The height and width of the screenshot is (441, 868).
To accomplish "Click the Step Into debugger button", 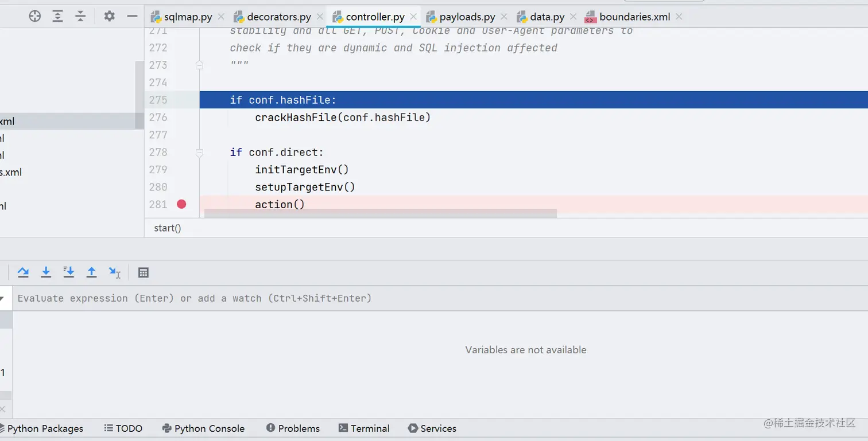I will point(46,272).
